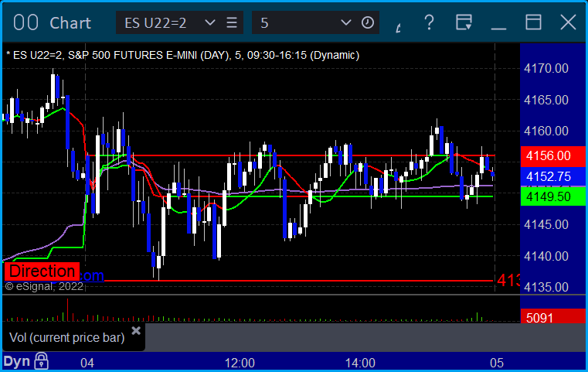This screenshot has width=588, height=372.
Task: Click the 4140.00 price axis label
Action: tap(546, 256)
